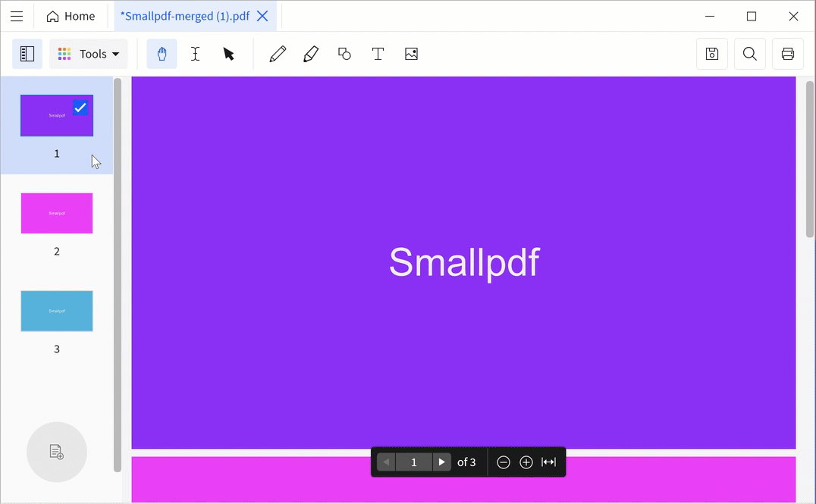This screenshot has width=816, height=504.
Task: Activate the Add Text tool
Action: click(x=378, y=54)
